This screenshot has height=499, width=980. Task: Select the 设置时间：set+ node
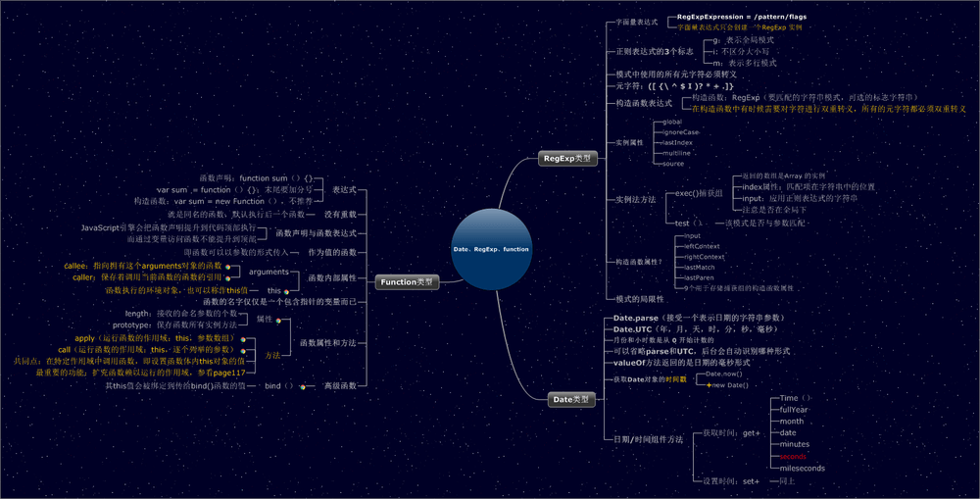pyautogui.click(x=731, y=481)
